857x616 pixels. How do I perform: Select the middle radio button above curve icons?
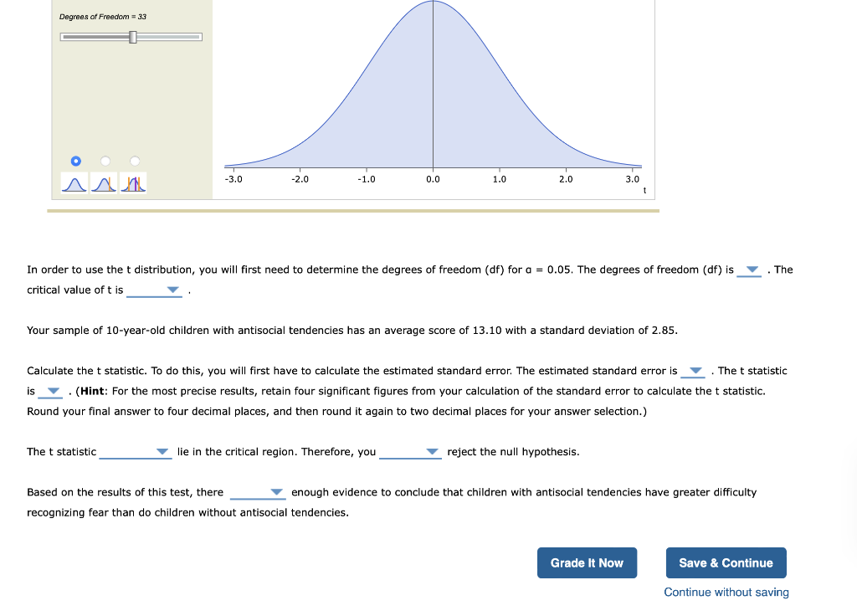pyautogui.click(x=104, y=161)
